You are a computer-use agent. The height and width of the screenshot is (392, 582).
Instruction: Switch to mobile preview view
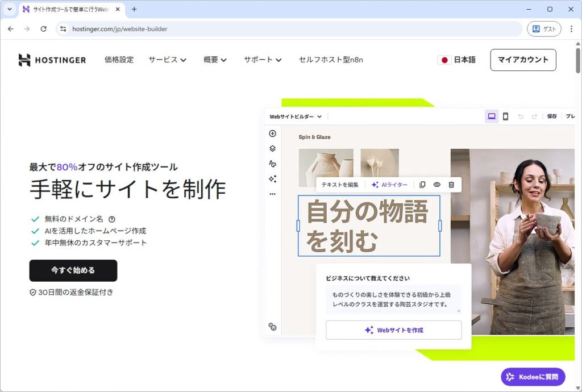[505, 116]
